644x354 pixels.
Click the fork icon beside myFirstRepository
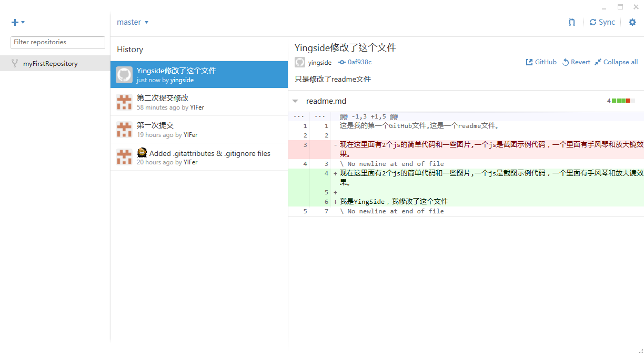(x=15, y=63)
